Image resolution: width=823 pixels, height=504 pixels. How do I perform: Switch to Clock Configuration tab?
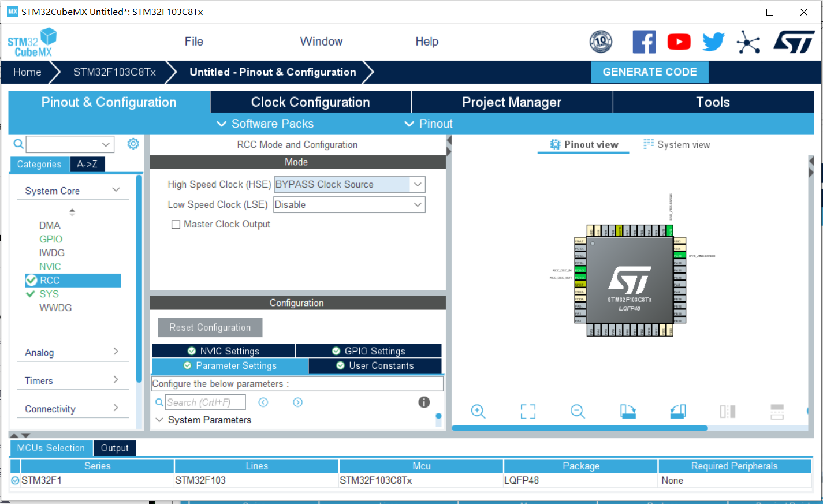[x=311, y=102]
